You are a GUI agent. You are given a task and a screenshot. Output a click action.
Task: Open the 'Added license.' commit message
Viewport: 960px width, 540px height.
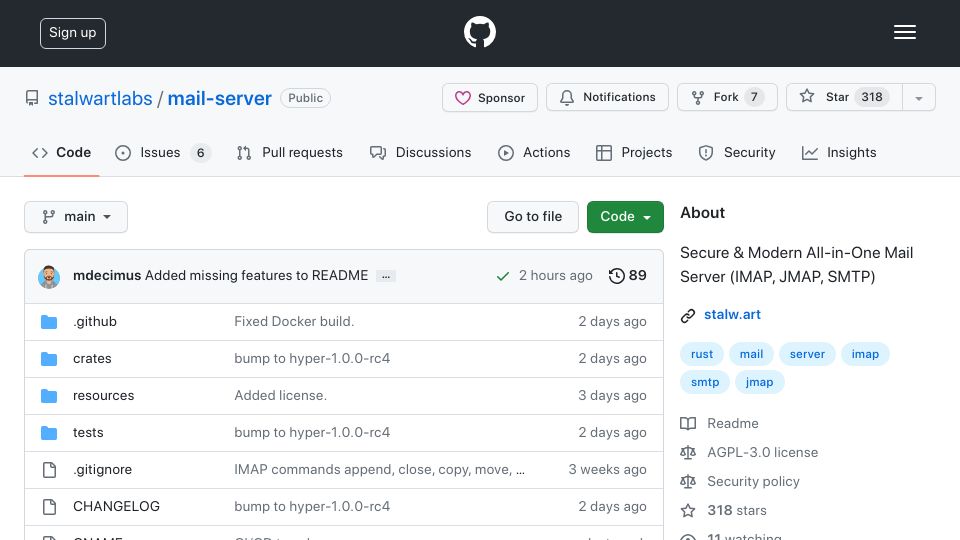click(x=280, y=396)
